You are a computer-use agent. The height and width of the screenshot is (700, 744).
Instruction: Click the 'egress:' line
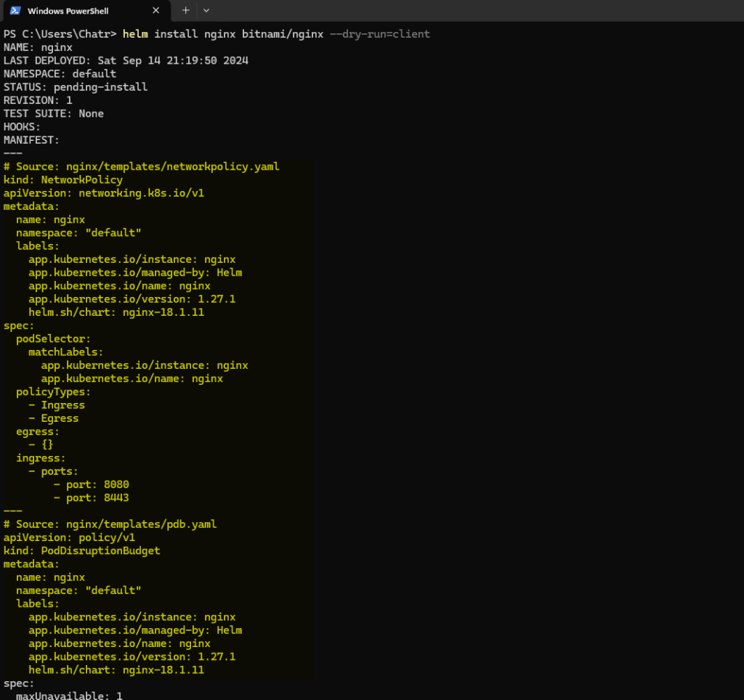point(38,431)
